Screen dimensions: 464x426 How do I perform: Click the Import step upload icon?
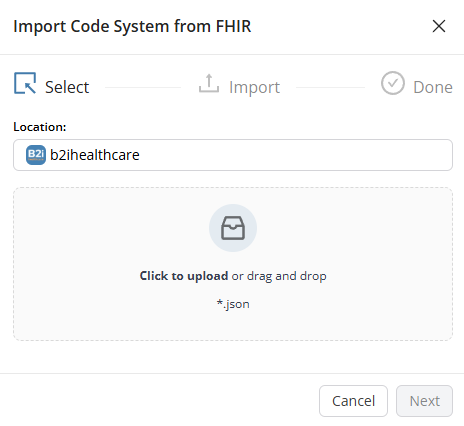click(209, 83)
